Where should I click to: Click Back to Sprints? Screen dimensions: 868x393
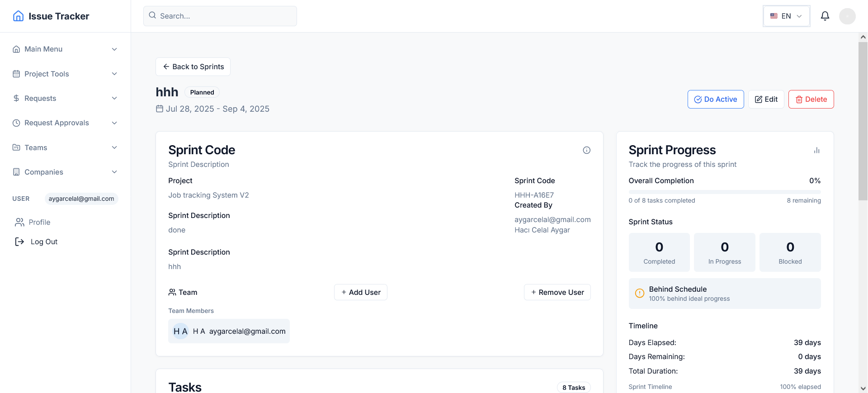click(193, 66)
